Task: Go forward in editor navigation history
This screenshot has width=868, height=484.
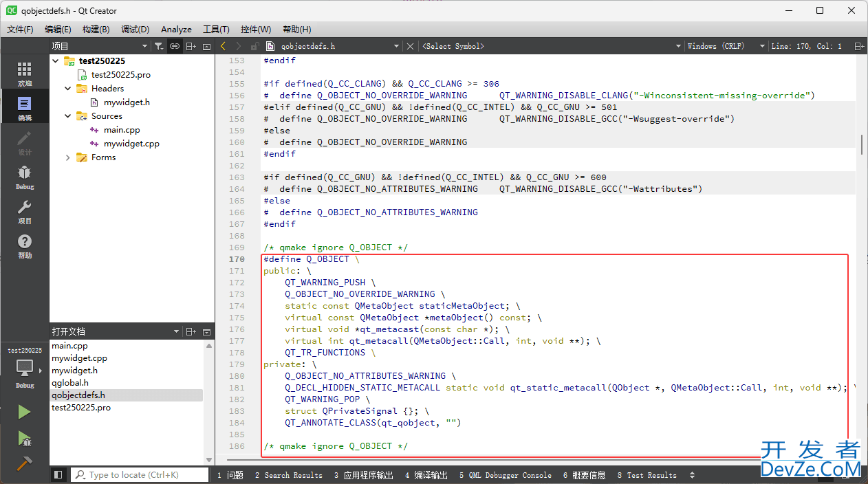Action: [x=239, y=46]
